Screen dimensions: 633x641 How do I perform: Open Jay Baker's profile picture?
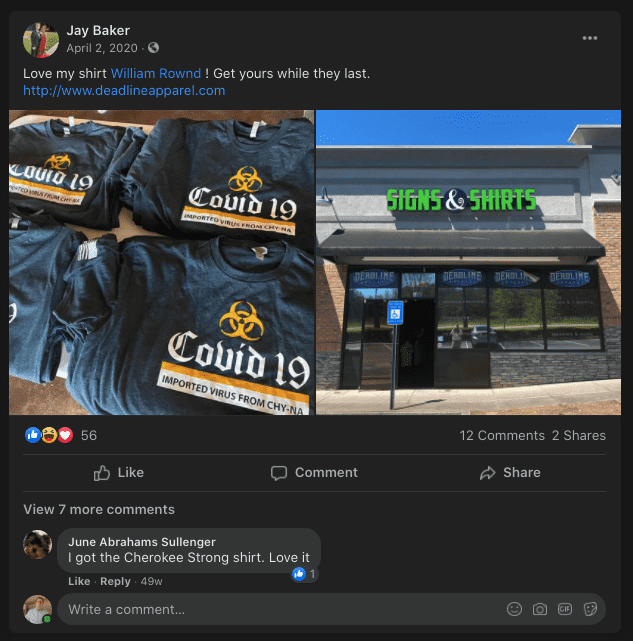(40, 40)
